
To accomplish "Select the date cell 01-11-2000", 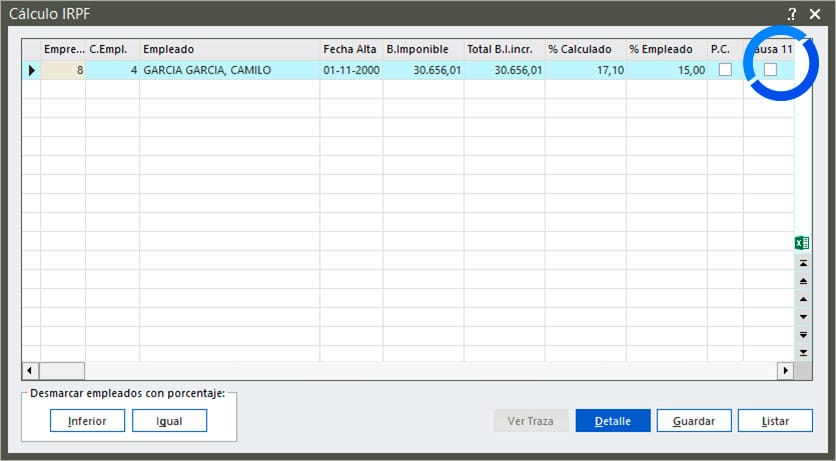I will 351,70.
